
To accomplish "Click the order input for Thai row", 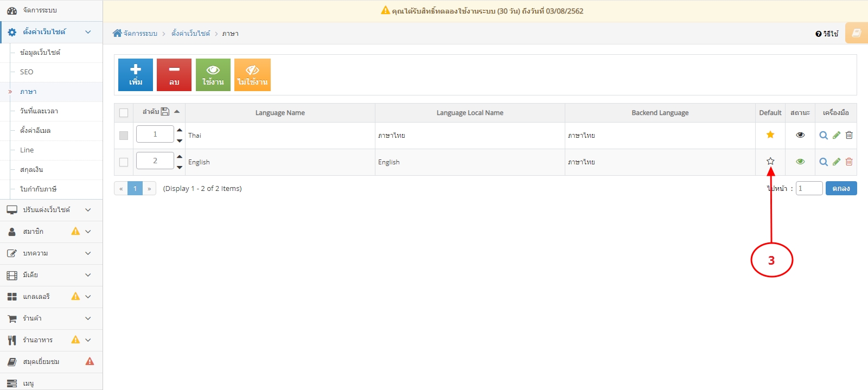I will tap(155, 134).
